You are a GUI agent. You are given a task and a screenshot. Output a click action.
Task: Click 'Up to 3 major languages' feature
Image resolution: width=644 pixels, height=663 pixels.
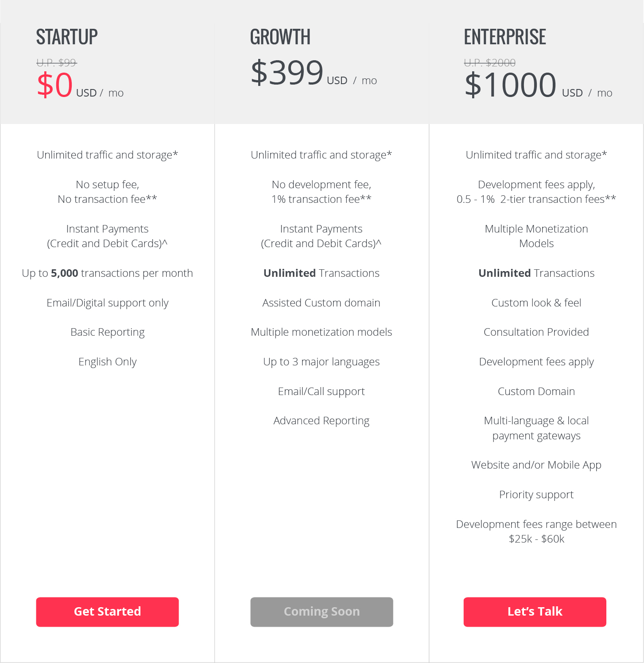click(x=321, y=362)
